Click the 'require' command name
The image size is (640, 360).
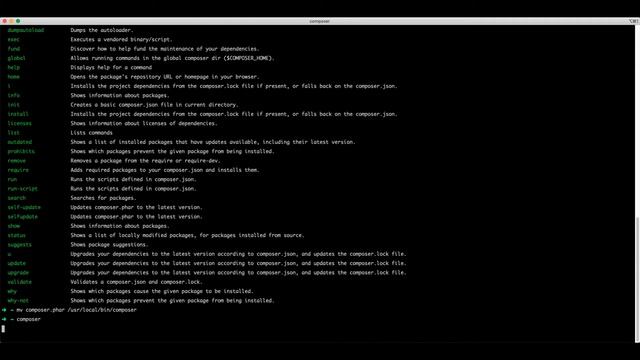(x=18, y=170)
